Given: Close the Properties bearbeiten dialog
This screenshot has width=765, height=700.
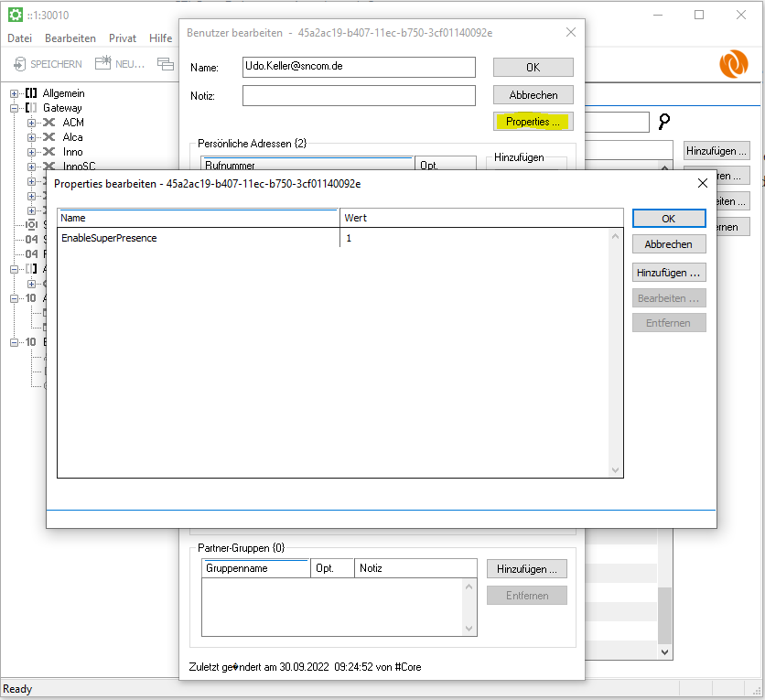Looking at the screenshot, I should point(702,183).
